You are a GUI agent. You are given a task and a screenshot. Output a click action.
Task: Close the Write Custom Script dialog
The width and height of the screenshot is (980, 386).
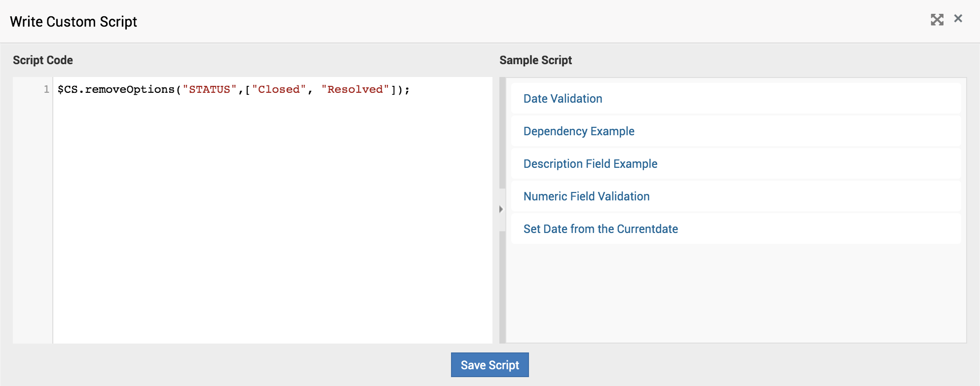958,19
